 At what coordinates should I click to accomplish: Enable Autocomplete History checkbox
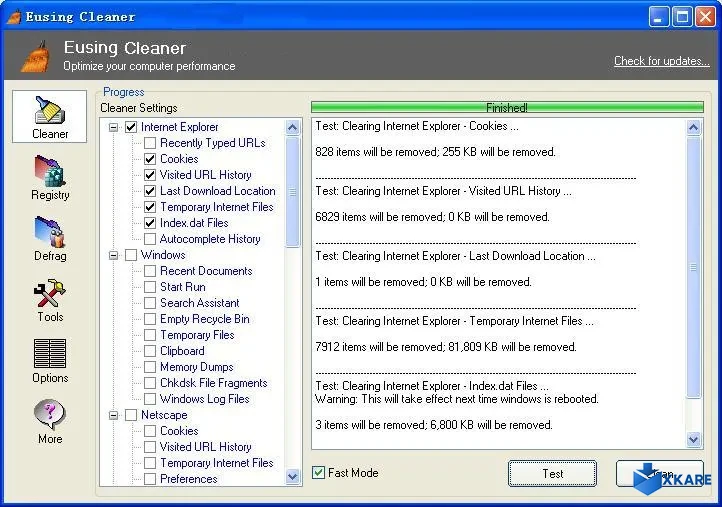[x=150, y=239]
